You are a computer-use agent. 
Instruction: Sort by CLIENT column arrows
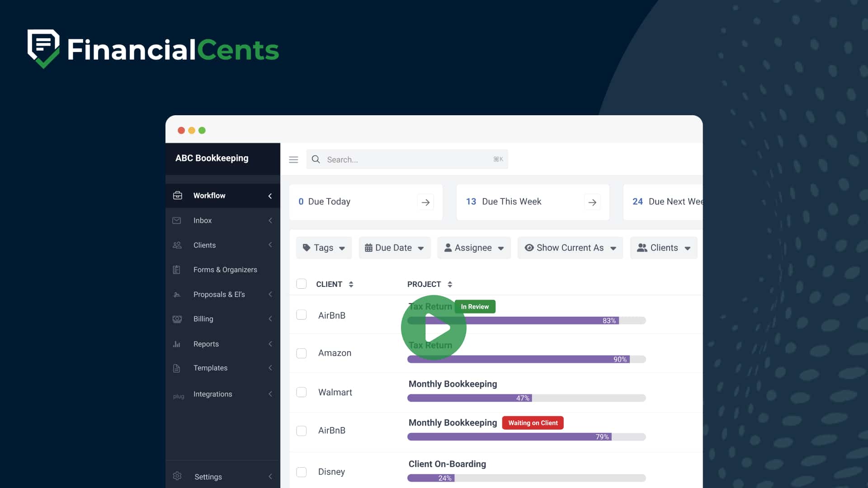(351, 284)
